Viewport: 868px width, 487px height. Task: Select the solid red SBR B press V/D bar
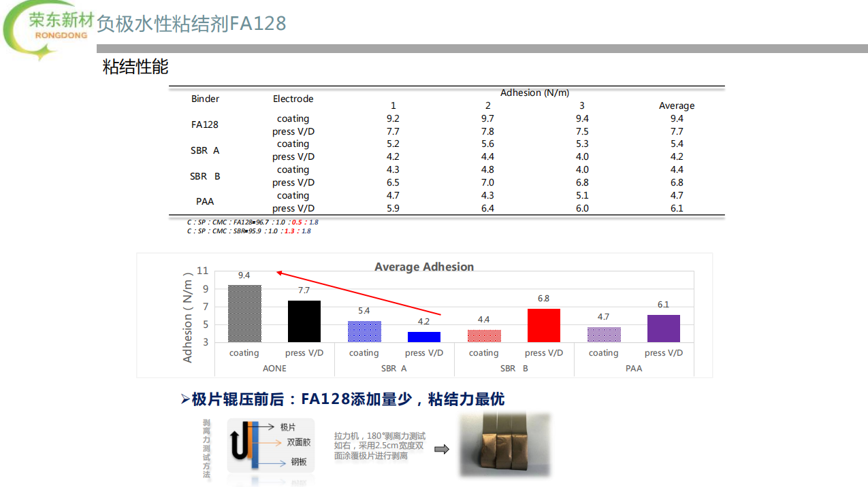[x=544, y=325]
